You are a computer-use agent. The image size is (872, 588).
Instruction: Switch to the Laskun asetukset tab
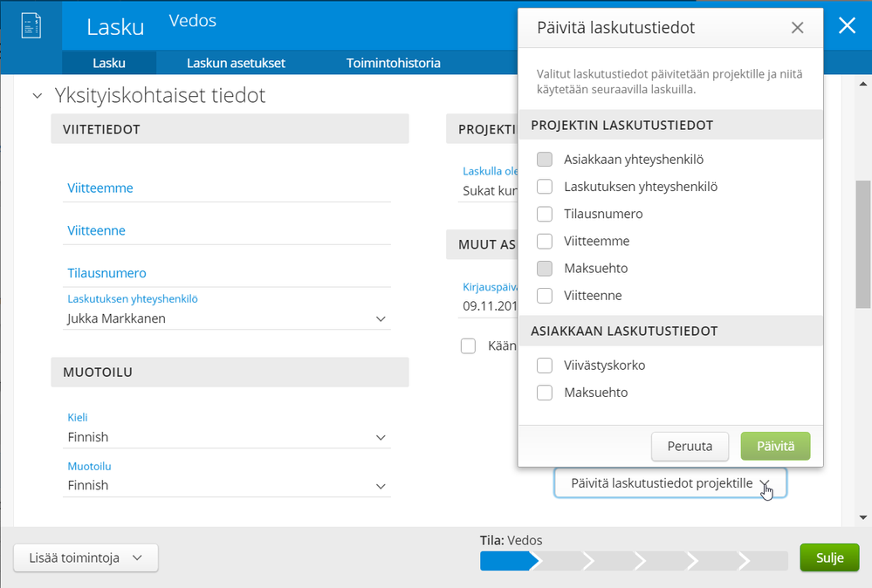point(236,63)
